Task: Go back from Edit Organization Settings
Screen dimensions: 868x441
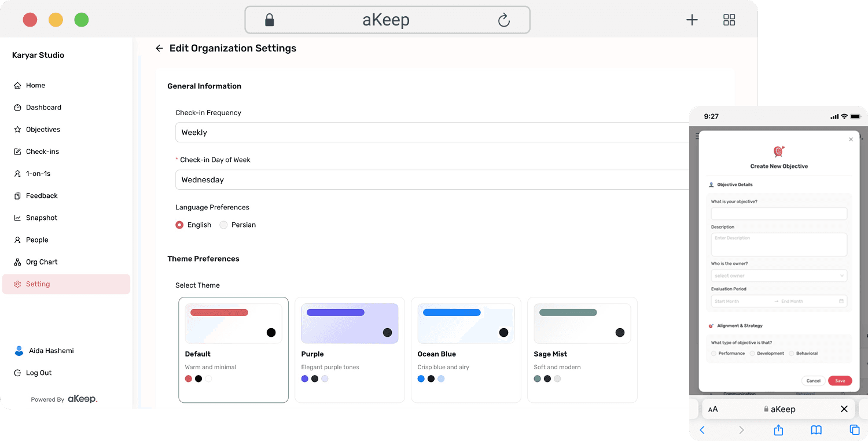Action: pos(159,49)
